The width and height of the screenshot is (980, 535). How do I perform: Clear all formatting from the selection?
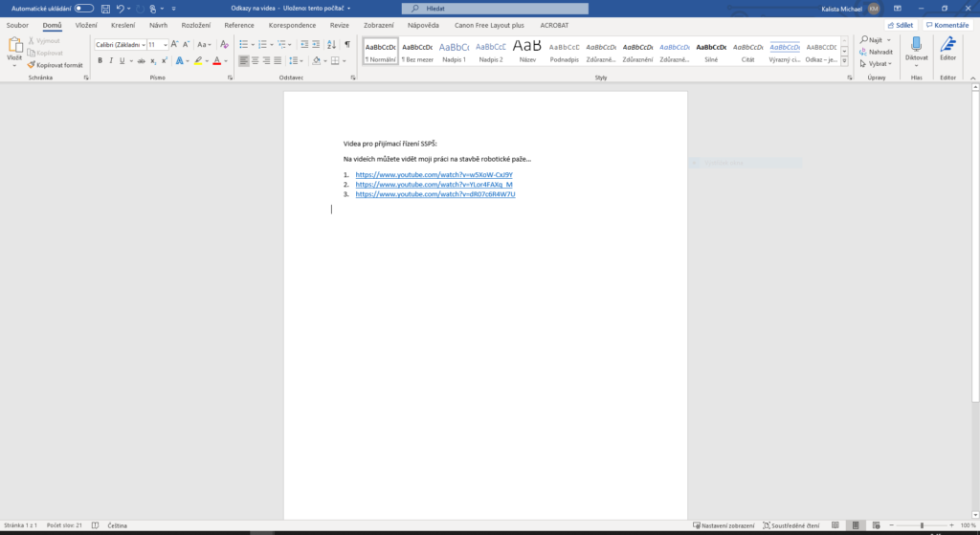point(223,44)
